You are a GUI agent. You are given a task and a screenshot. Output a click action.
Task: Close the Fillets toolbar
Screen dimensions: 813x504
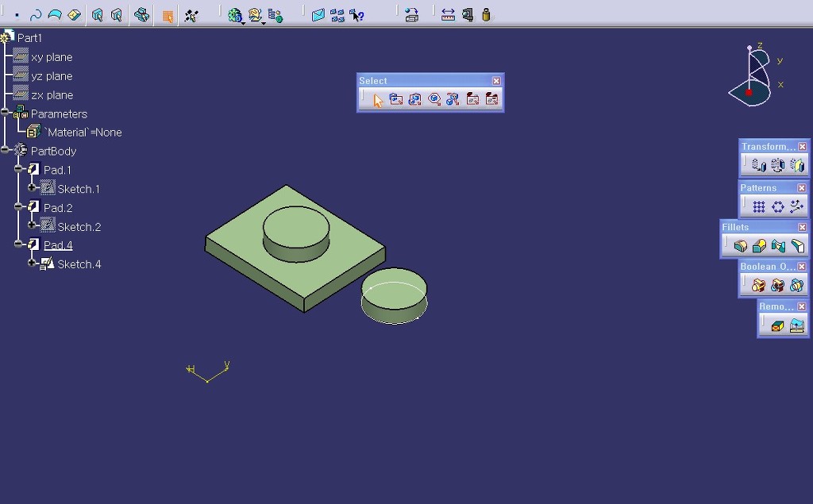(x=802, y=227)
